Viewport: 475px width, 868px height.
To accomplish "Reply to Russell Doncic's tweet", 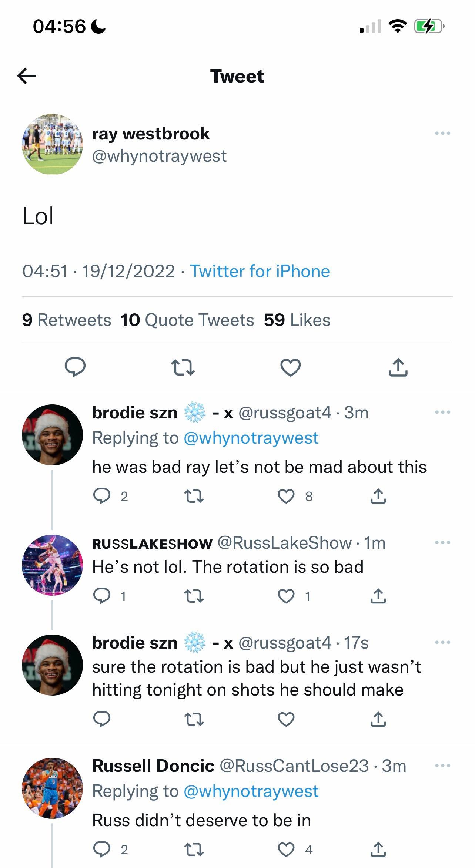I will [x=101, y=850].
